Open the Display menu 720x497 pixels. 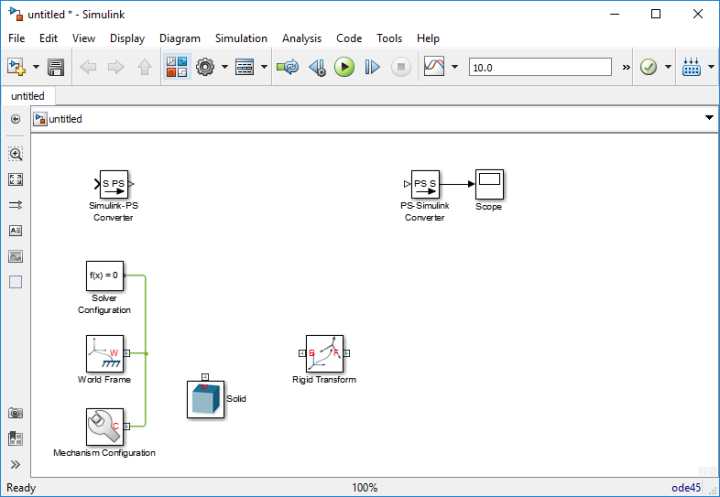[x=127, y=39]
